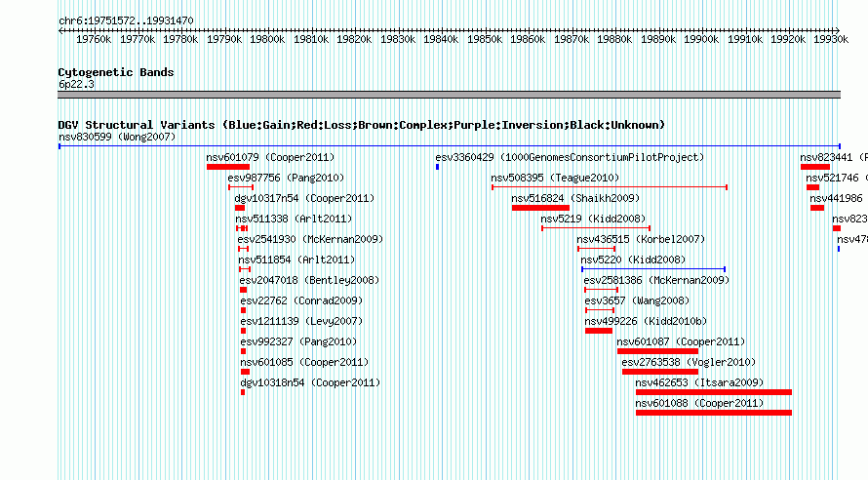Click the 19760k ruler tick label

[x=94, y=40]
